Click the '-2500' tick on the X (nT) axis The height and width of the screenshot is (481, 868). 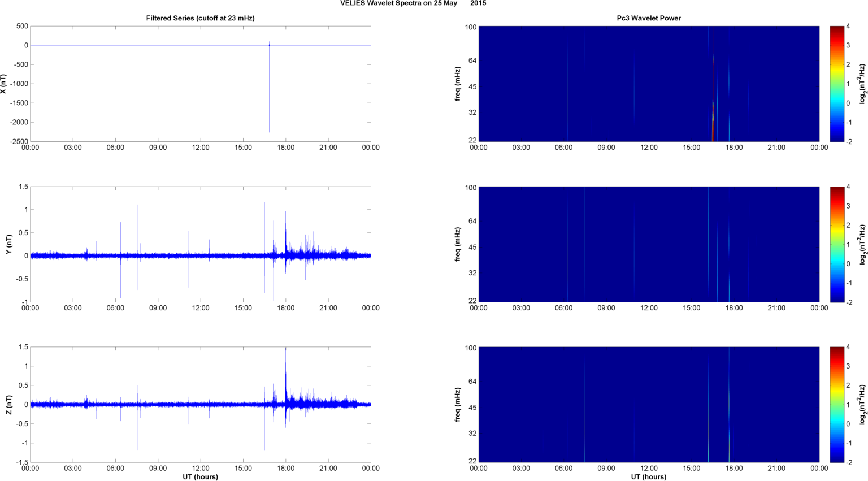coord(19,141)
